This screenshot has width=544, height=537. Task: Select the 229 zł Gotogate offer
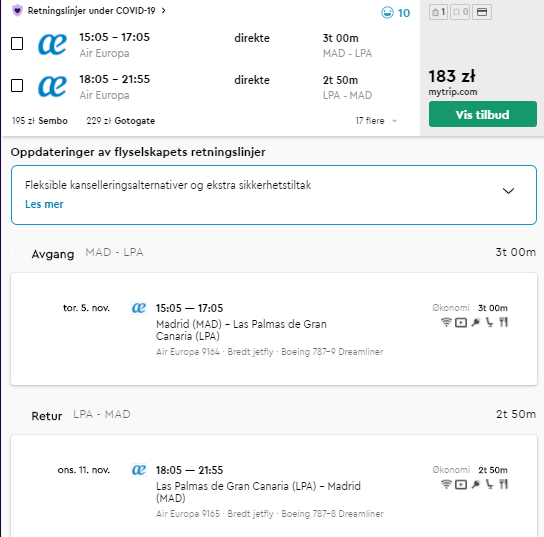(x=121, y=121)
